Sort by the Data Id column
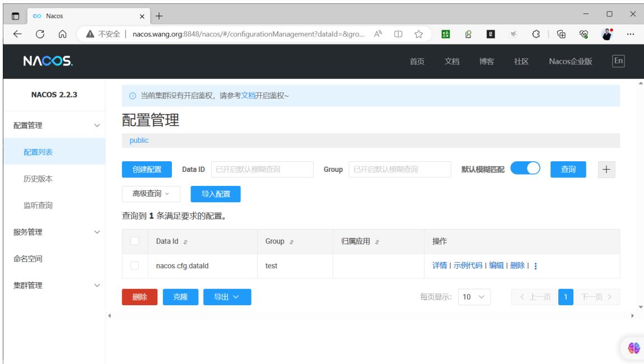644x364 pixels. click(185, 242)
